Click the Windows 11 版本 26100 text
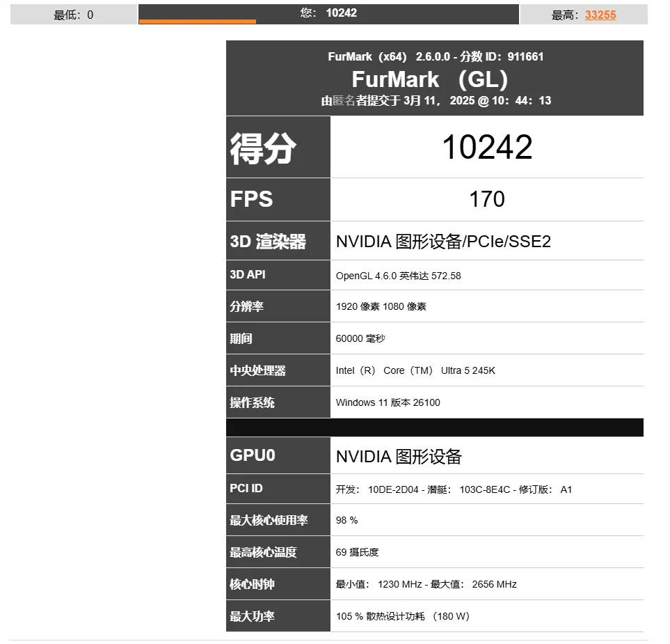 pyautogui.click(x=388, y=402)
